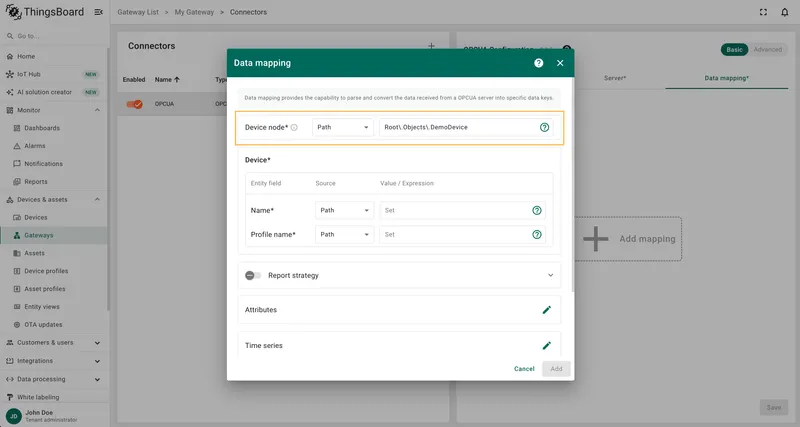Viewport: 800px width, 427px height.
Task: Open help icon for Name value
Action: [537, 210]
